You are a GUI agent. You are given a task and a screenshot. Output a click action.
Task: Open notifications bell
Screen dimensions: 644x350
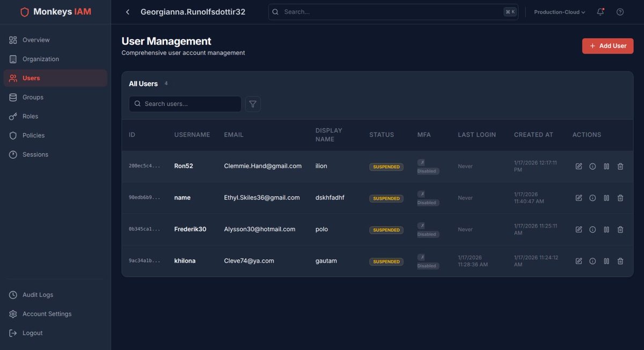pos(601,12)
